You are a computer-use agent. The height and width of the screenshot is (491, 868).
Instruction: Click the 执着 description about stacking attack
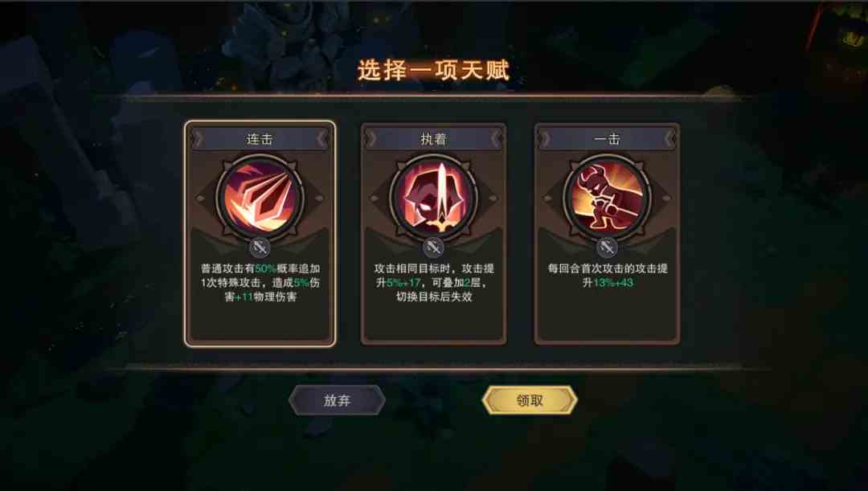tap(434, 282)
